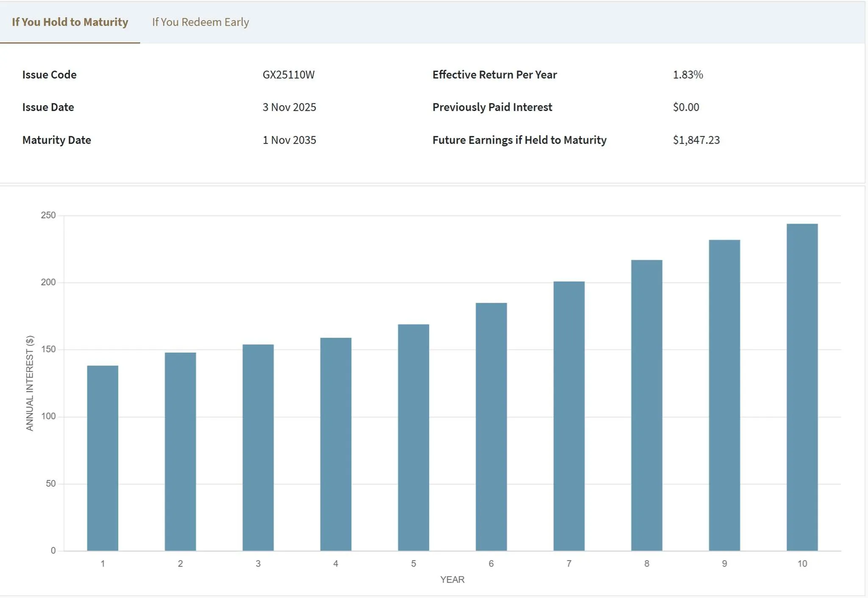Click the Year 7 interest bar

(x=569, y=416)
